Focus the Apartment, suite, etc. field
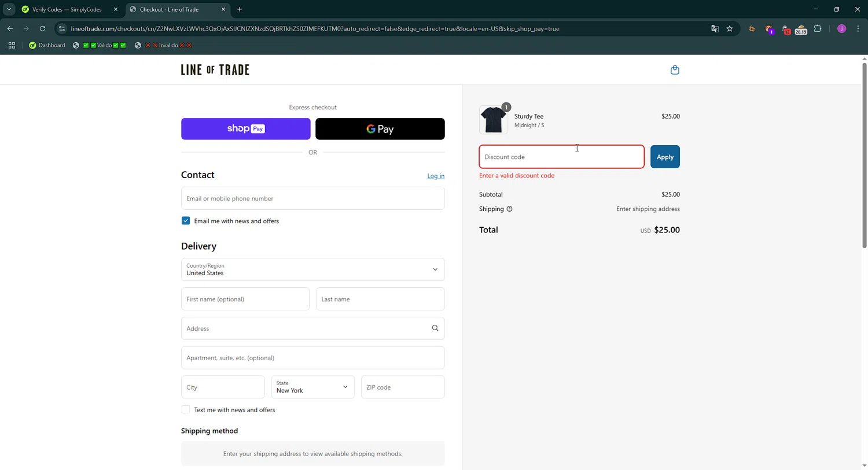Screen dimensions: 868x470 tap(312, 358)
